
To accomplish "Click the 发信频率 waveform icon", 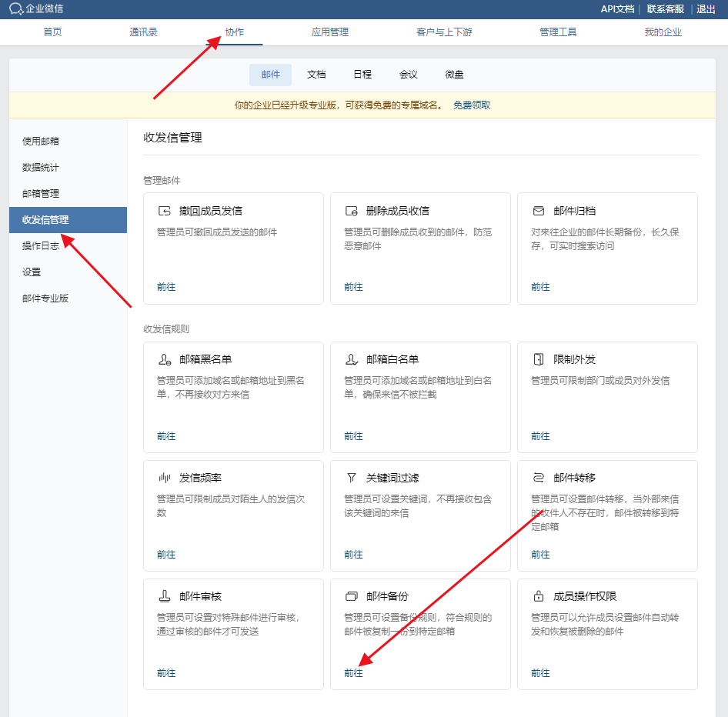I will [x=164, y=478].
